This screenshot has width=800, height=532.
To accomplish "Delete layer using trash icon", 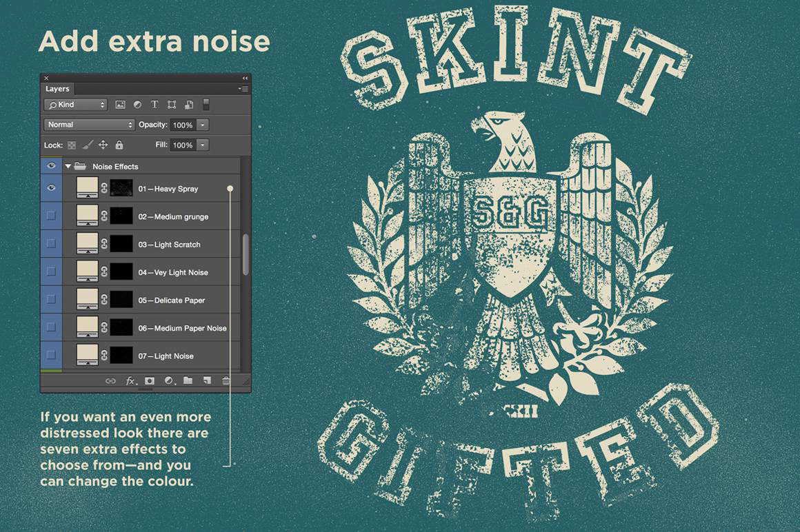I will pos(226,380).
